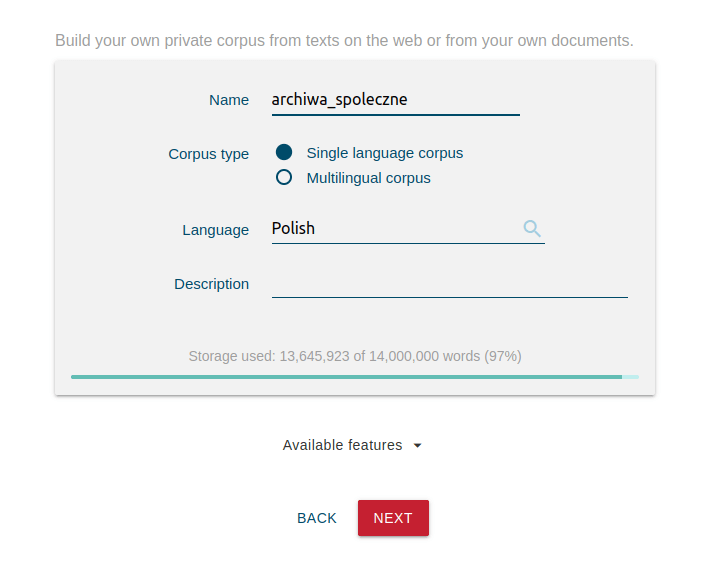
Task: Click the 'Name' field label
Action: pyautogui.click(x=229, y=100)
